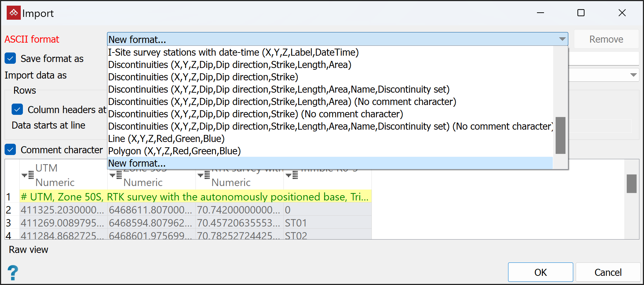This screenshot has width=644, height=285.
Task: Select Line (X,Y,Z,Red,Green,Blue) format
Action: coord(166,139)
